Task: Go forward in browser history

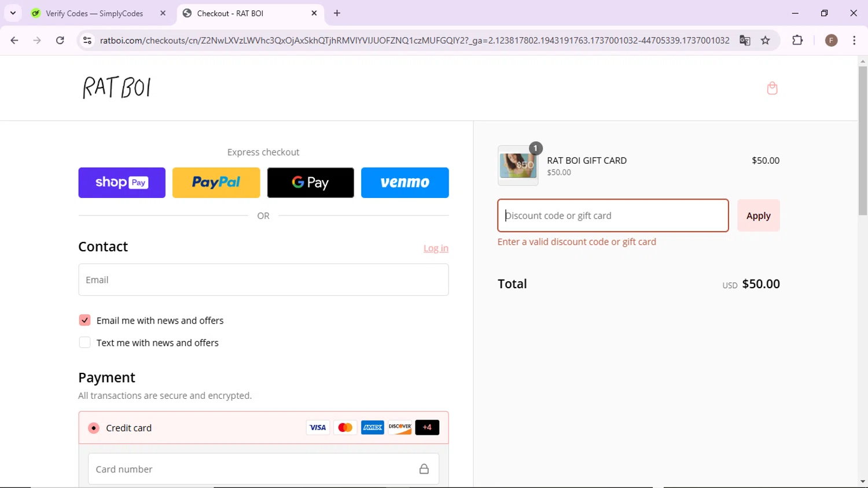Action: pyautogui.click(x=37, y=41)
